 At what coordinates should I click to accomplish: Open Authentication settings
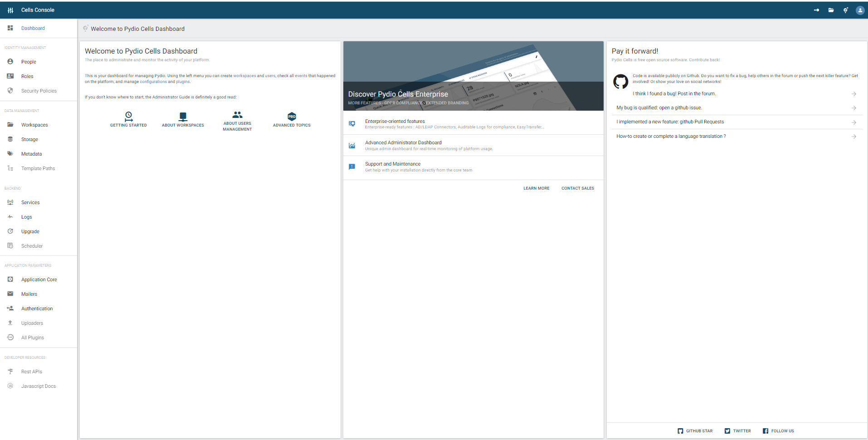click(x=37, y=308)
